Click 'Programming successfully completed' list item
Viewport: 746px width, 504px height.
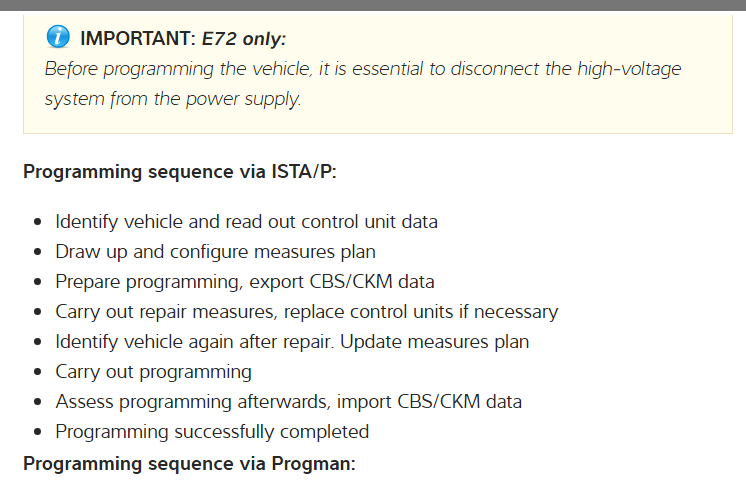point(212,431)
